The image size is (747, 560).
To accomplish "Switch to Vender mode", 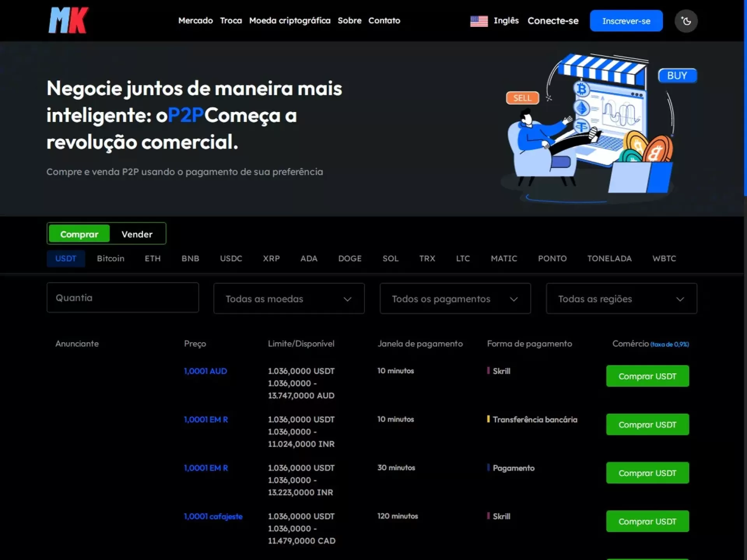I will coord(137,234).
